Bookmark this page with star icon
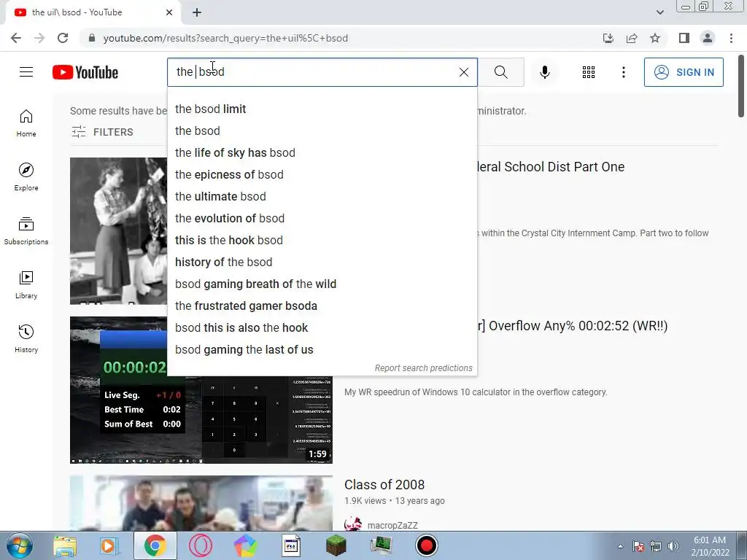Image resolution: width=747 pixels, height=560 pixels. (x=655, y=38)
